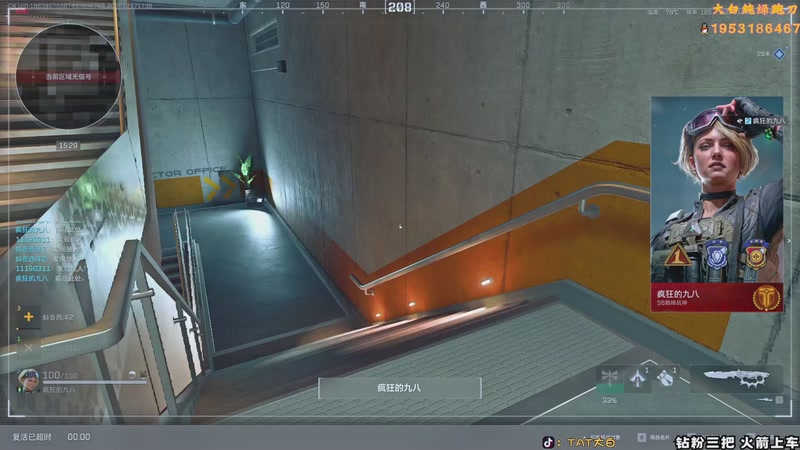The image size is (800, 450).
Task: Click the 疯狂的九八 spectated player name box
Action: 399,388
